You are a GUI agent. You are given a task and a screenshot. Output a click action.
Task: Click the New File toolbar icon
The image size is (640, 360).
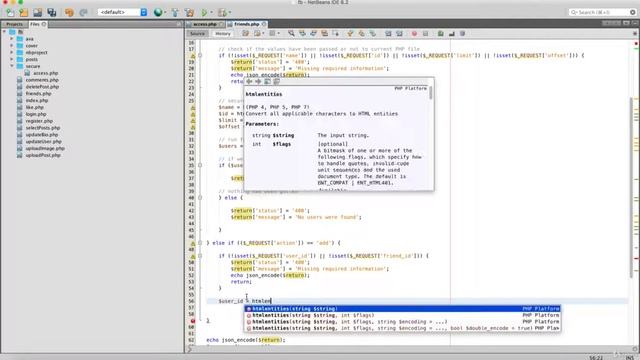(10, 13)
